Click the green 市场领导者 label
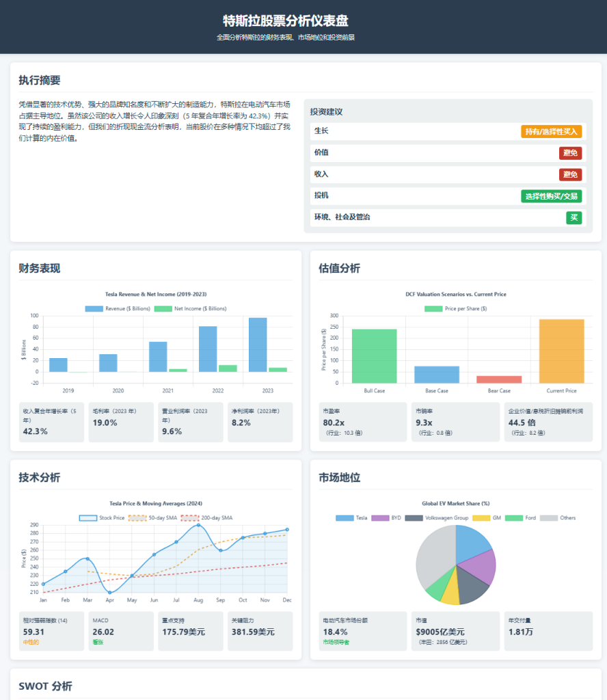 click(x=336, y=643)
